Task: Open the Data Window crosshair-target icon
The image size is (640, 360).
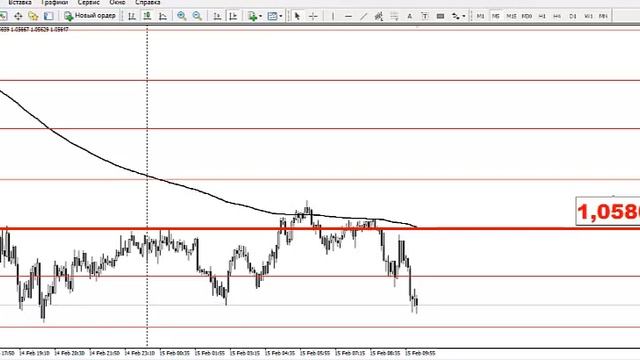Action: [18, 16]
